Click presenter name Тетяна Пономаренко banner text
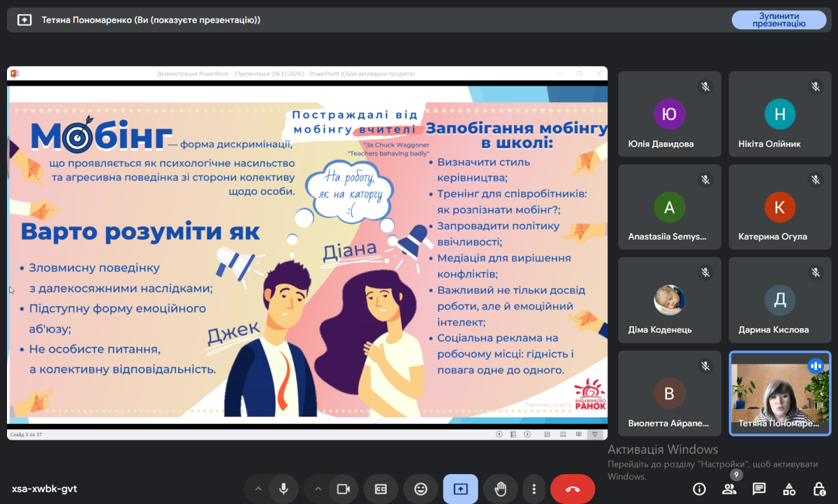Image resolution: width=838 pixels, height=504 pixels. coord(151,20)
